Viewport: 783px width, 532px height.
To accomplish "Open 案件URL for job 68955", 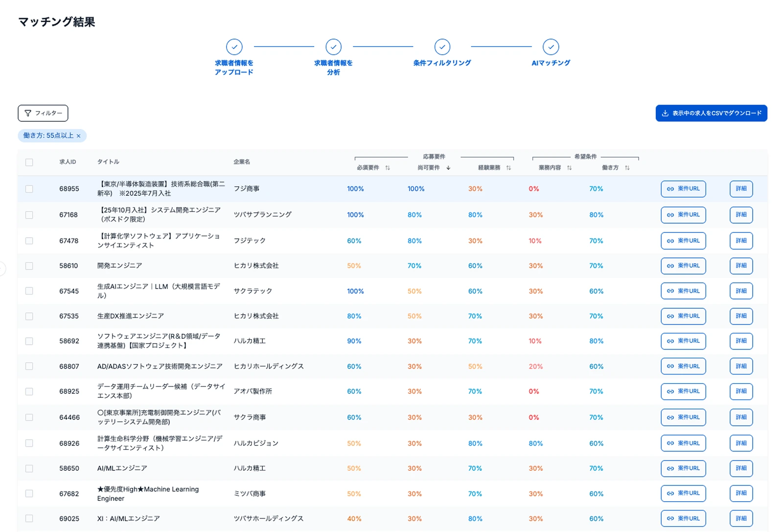I will pyautogui.click(x=683, y=189).
